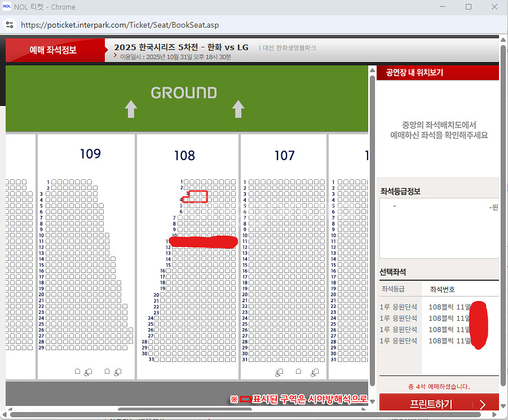Select first seat in row 1 of block 107
Screen dimensions: 508x420
pyautogui.click(x=251, y=182)
